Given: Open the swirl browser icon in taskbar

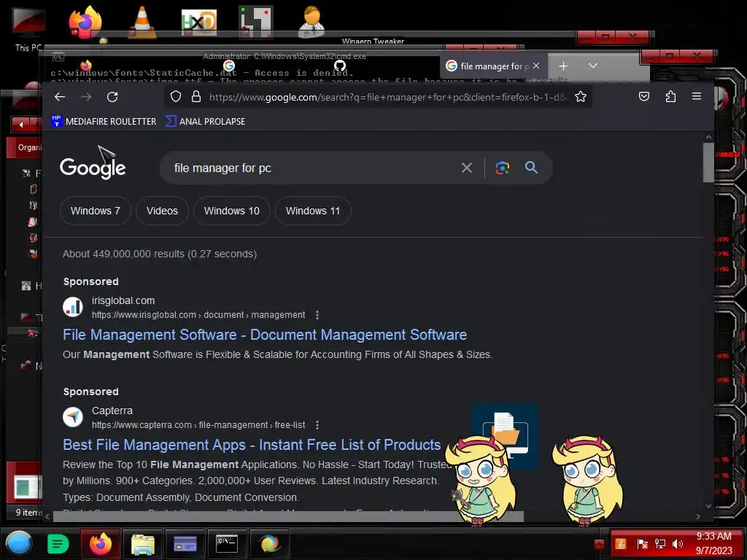Looking at the screenshot, I should tap(269, 543).
